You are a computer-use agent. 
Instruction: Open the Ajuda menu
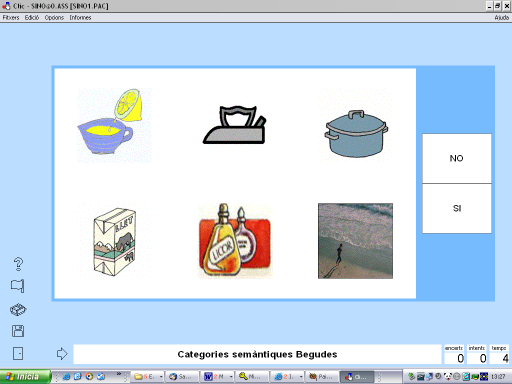[x=502, y=18]
